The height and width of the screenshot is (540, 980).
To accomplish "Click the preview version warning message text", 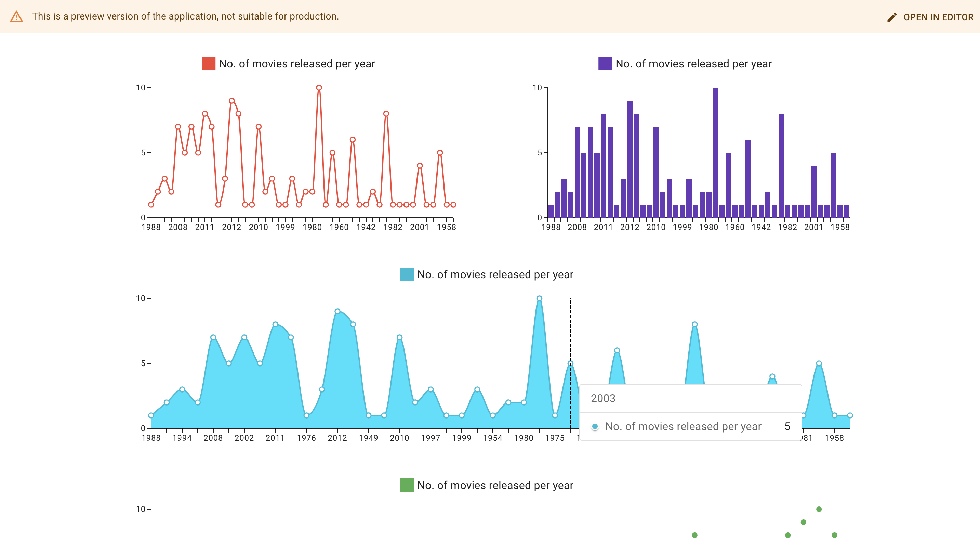I will (x=185, y=16).
